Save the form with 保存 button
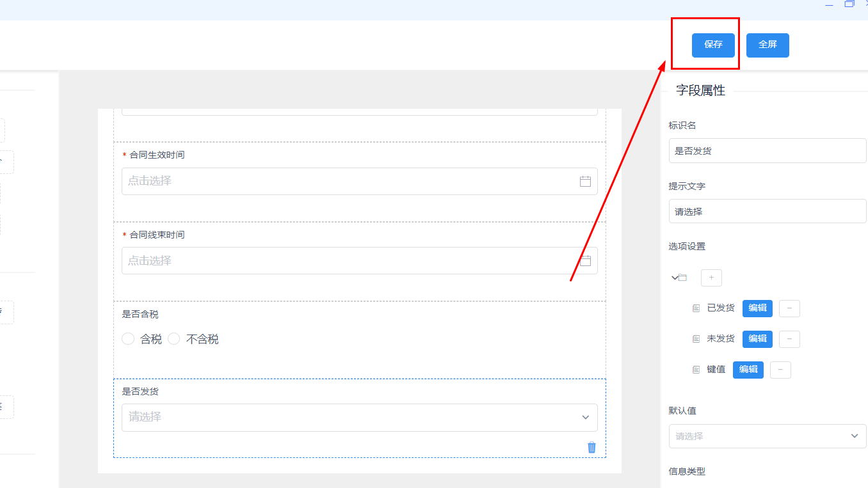Viewport: 868px width, 488px height. tap(713, 45)
